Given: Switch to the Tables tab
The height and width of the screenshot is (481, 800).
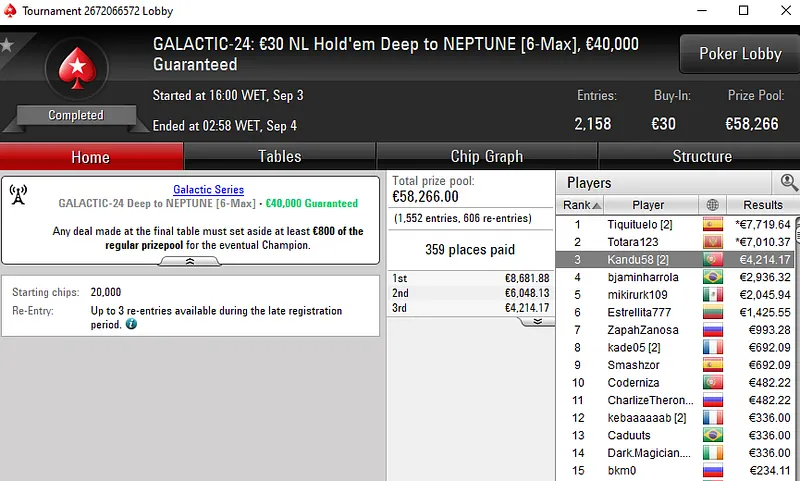Looking at the screenshot, I should pos(280,156).
